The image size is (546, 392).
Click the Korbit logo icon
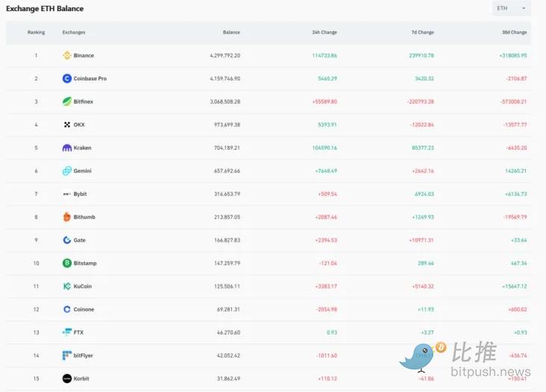pyautogui.click(x=67, y=379)
